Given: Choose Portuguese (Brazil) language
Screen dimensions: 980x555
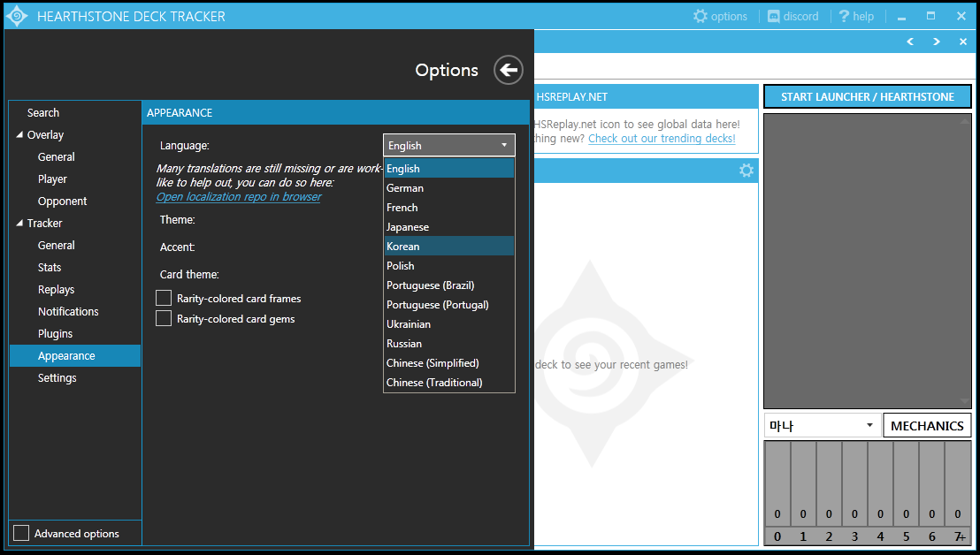Looking at the screenshot, I should click(x=448, y=285).
